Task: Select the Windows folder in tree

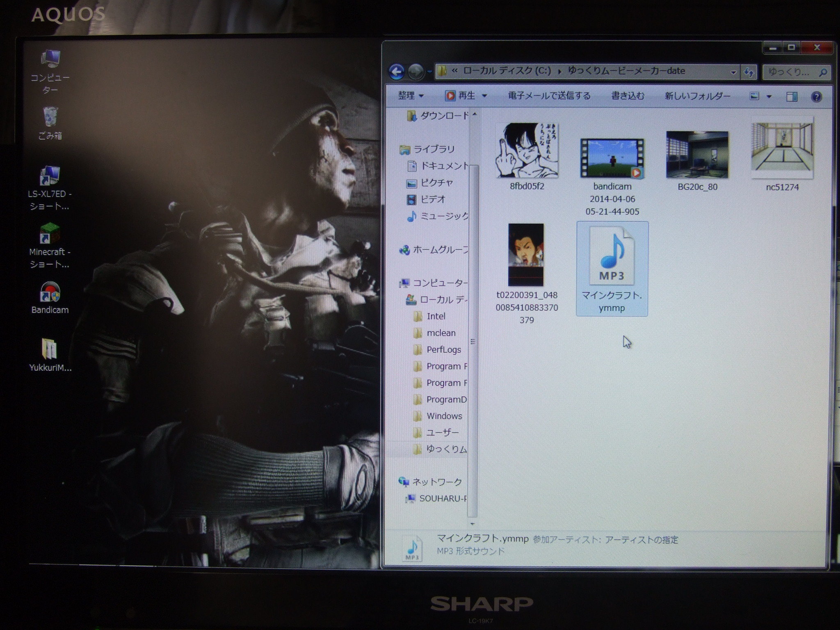Action: pos(444,416)
